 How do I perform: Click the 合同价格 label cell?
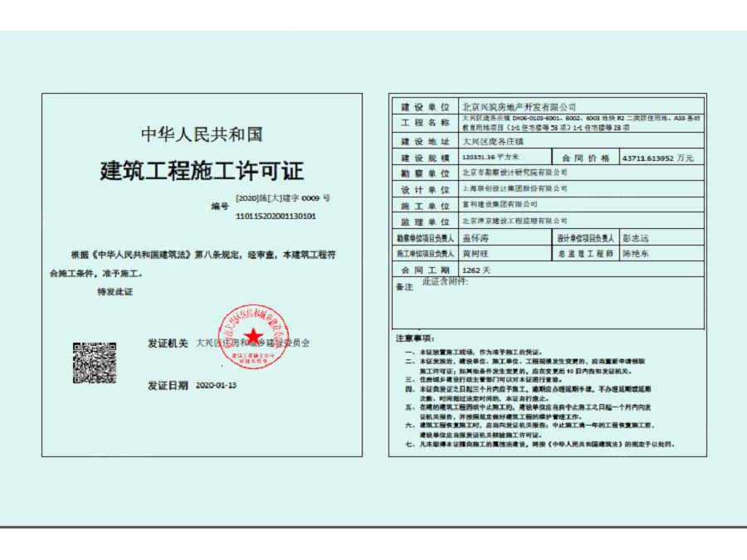585,158
